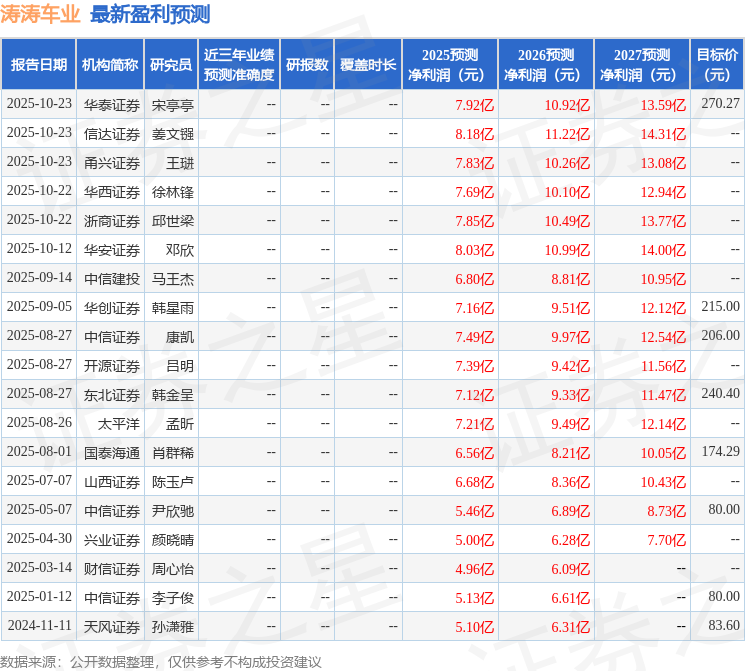Click 2026 forecast 6.31亿

(x=570, y=627)
